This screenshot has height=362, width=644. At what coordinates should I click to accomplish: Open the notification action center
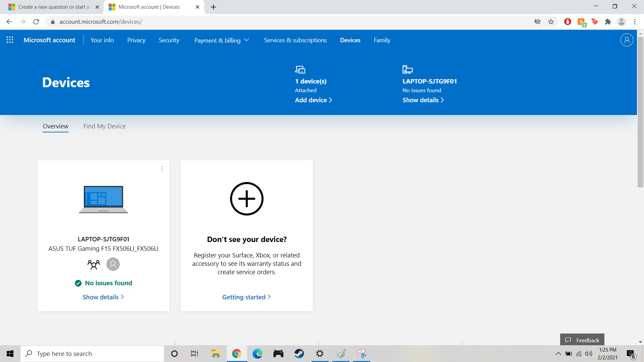(631, 354)
